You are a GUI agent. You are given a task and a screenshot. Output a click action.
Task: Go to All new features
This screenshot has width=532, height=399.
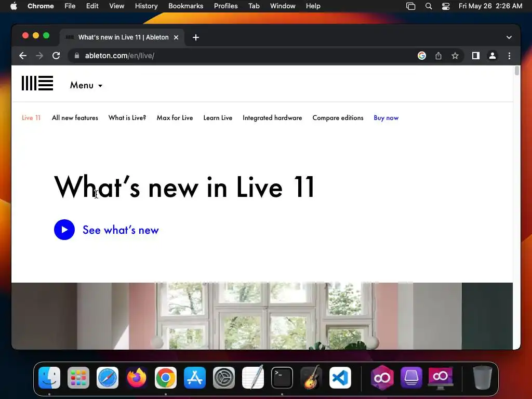coord(75,118)
